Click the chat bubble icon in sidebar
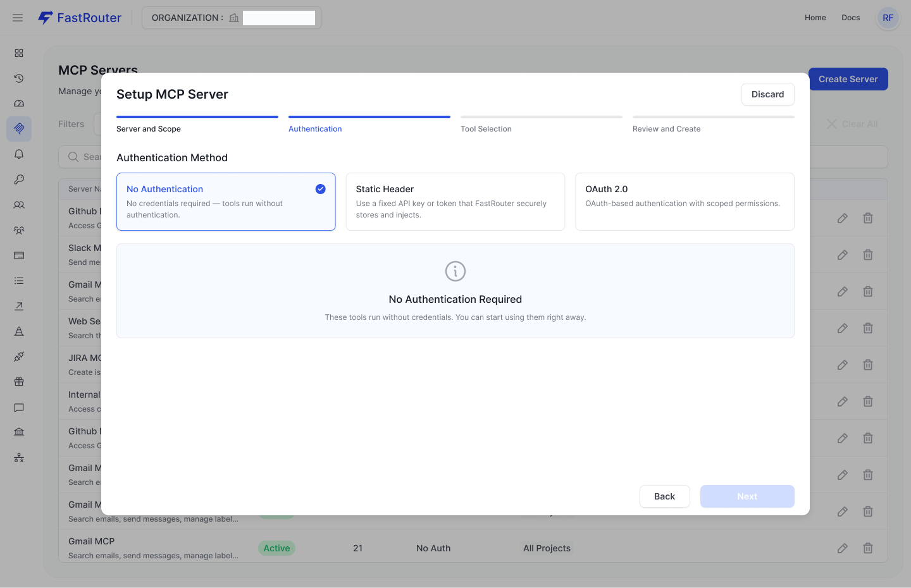The height and width of the screenshot is (588, 911). [18, 408]
